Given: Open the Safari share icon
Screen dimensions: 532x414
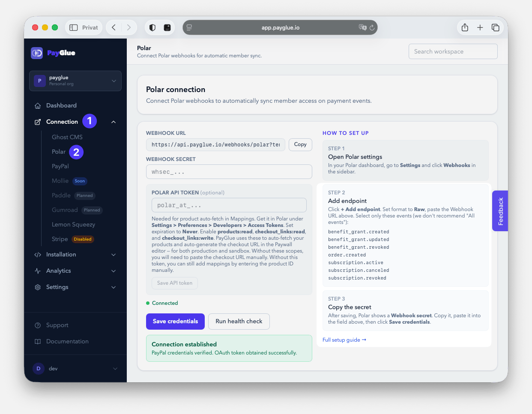Looking at the screenshot, I should point(465,27).
